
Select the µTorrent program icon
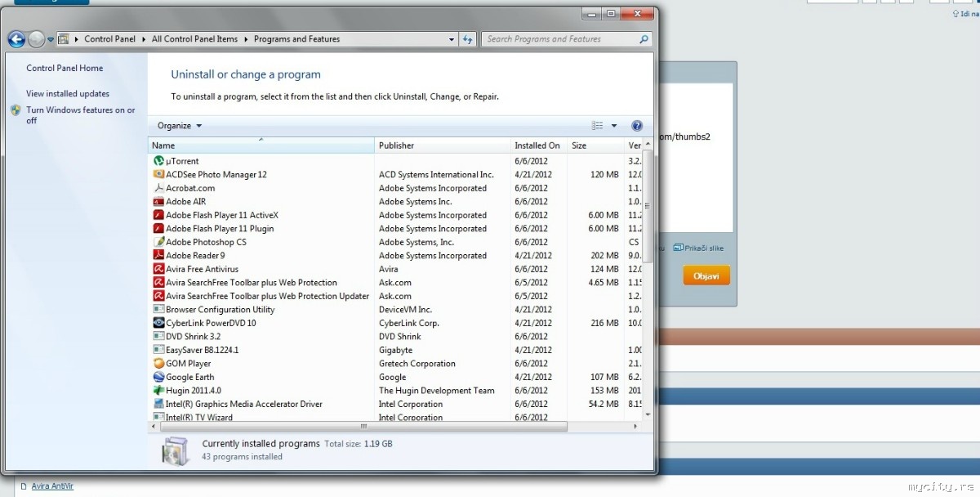pos(159,161)
